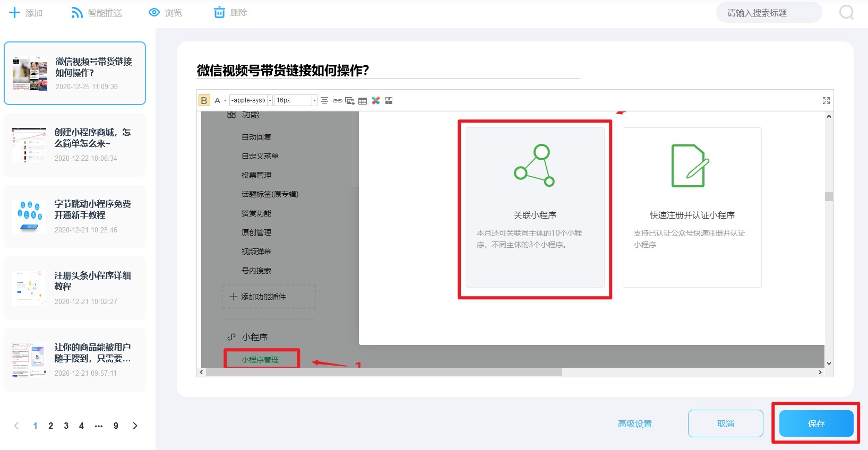Click the 关联小程序 card
868x450 pixels.
[x=535, y=207]
